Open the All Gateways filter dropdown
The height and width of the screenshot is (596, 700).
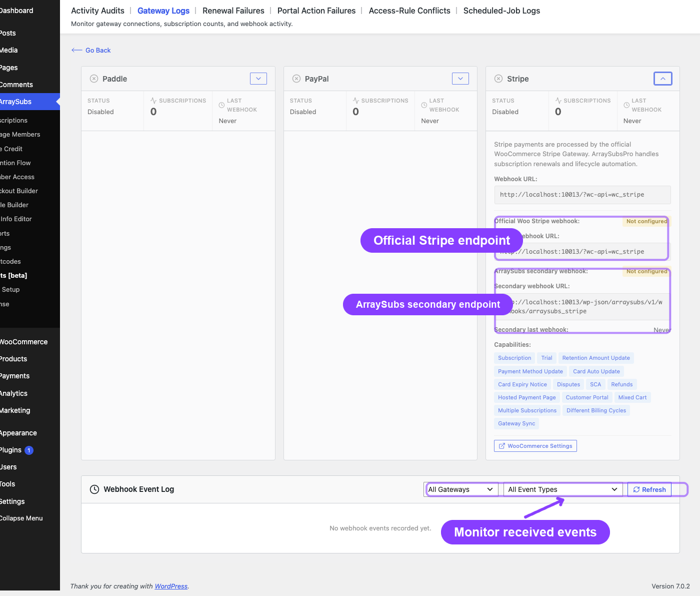461,489
